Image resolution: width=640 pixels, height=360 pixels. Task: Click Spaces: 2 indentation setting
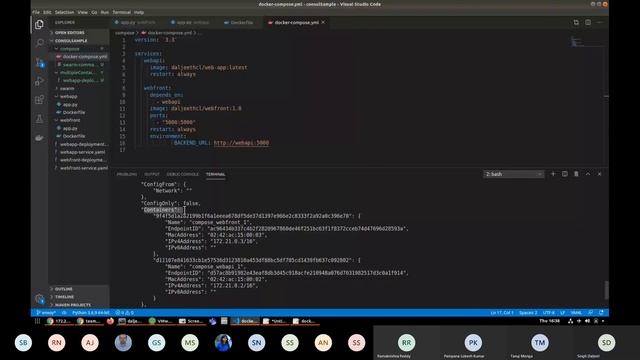[x=528, y=313]
